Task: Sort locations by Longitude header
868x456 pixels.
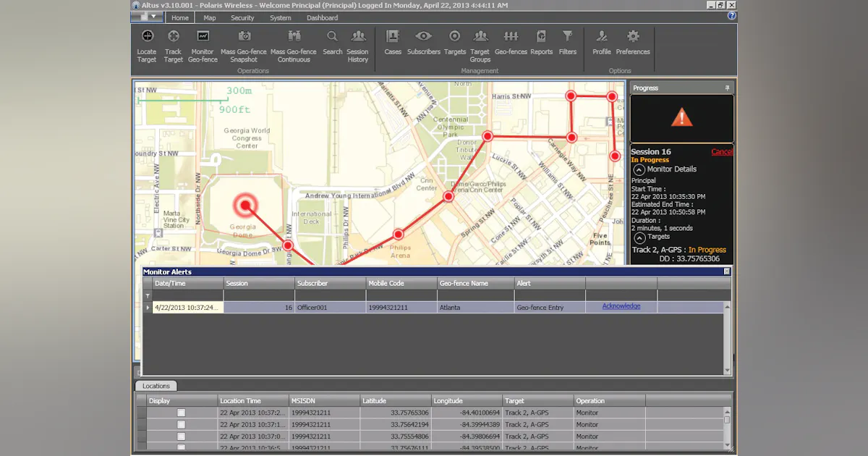Action: click(467, 401)
